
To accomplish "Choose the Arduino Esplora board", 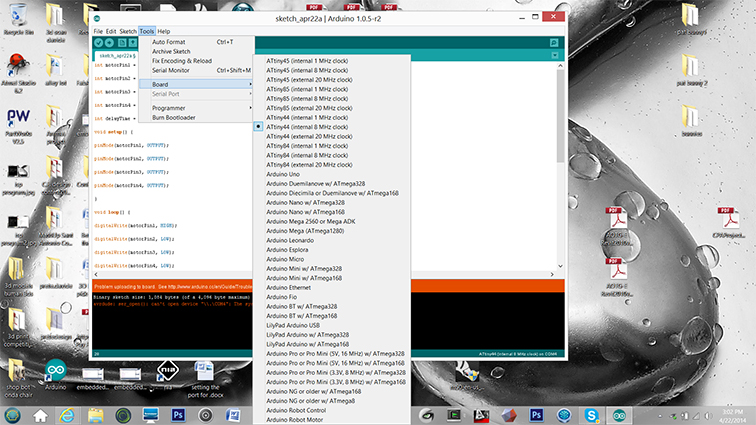I will click(287, 250).
